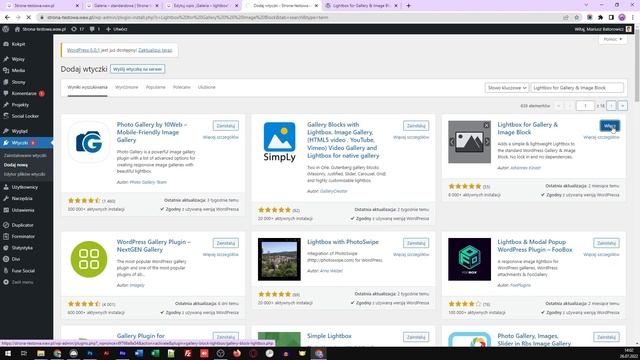Activate Lightbox for Gallery & Image Block plugin
Screen dimensions: 640x360
coord(610,126)
